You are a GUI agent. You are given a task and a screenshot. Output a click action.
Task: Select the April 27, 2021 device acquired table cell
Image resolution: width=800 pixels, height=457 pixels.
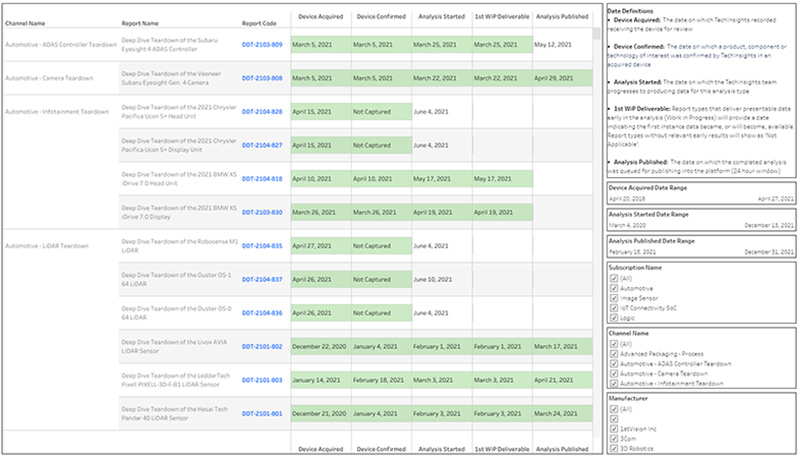pyautogui.click(x=321, y=246)
